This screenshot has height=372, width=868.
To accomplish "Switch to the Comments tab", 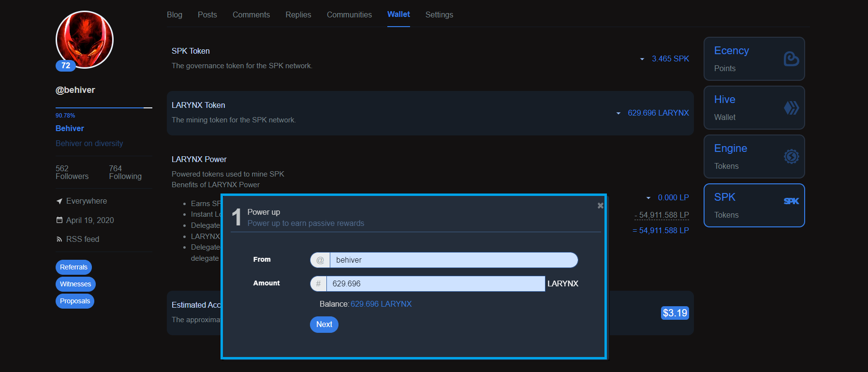I will click(x=251, y=15).
